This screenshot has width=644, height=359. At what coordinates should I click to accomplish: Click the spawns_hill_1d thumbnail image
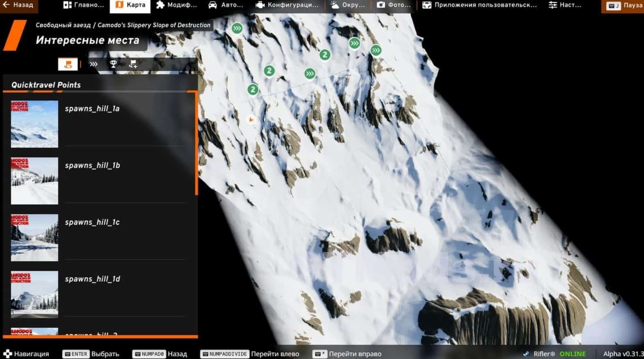coord(34,295)
